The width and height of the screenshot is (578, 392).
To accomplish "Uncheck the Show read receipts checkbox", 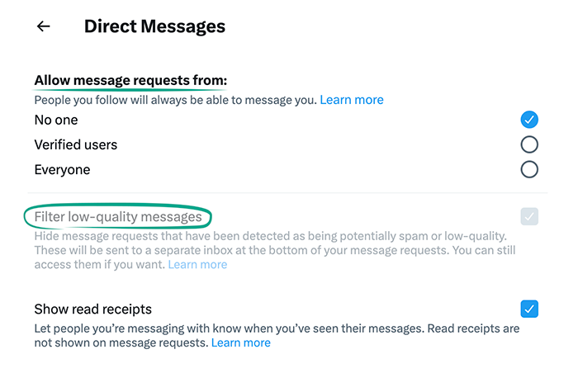I will coord(529,309).
